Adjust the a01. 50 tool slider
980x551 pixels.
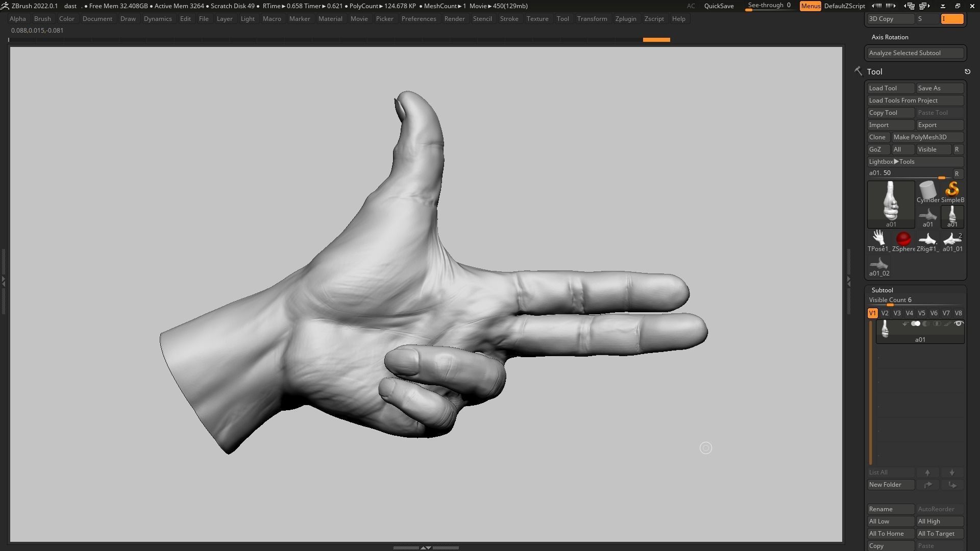(909, 174)
